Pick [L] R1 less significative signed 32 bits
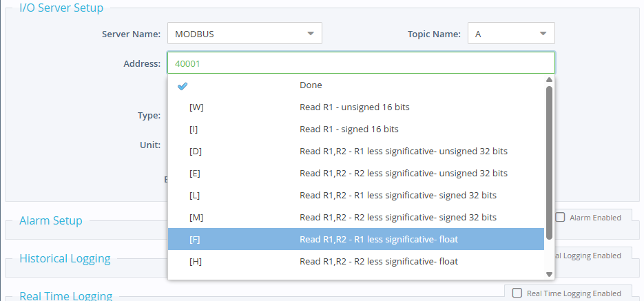Screen dimensions: 644x301 point(356,196)
